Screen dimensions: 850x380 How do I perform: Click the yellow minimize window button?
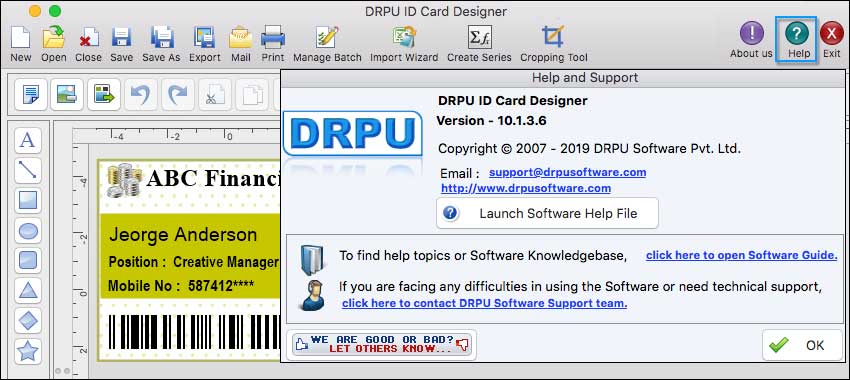pyautogui.click(x=35, y=11)
